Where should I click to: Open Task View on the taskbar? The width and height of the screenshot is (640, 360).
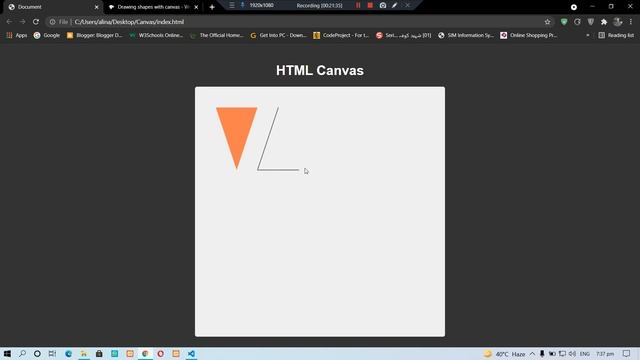(x=52, y=353)
